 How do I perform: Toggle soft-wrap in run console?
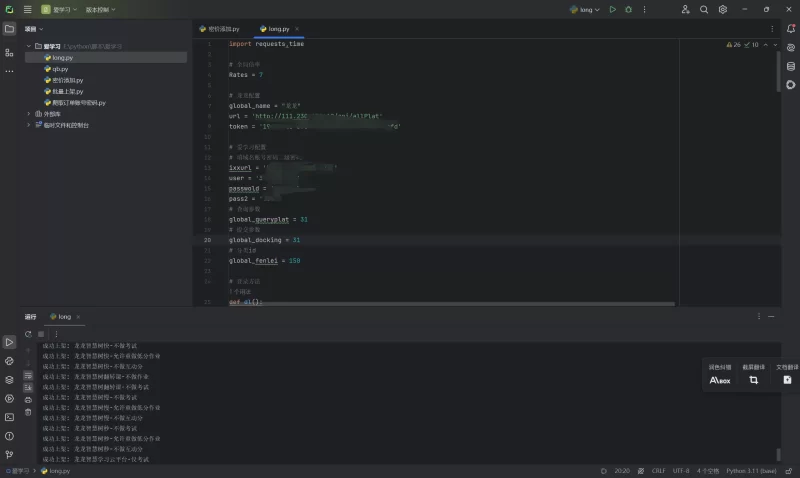(28, 374)
